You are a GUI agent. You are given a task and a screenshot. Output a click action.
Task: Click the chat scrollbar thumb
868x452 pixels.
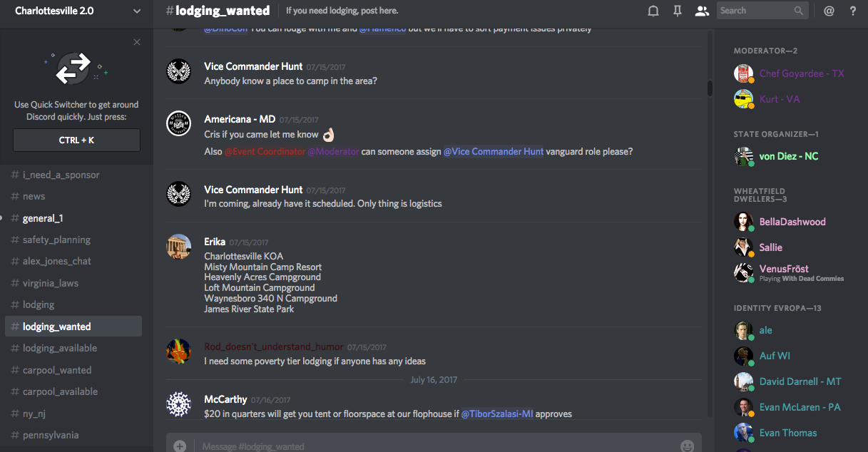click(x=710, y=88)
